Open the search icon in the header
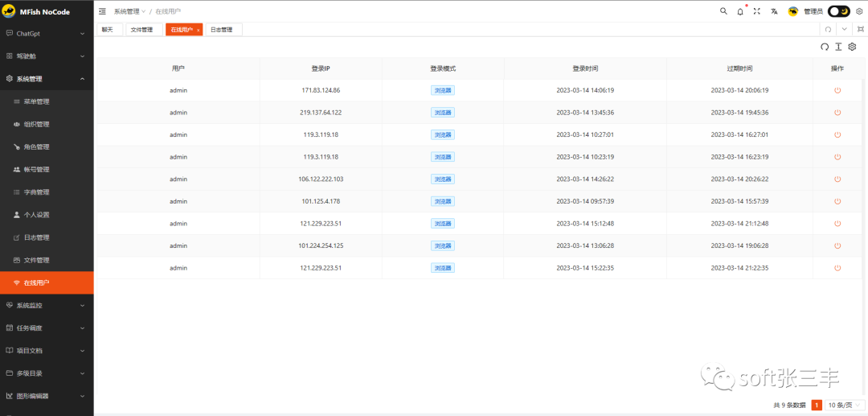Image resolution: width=868 pixels, height=416 pixels. 723,11
